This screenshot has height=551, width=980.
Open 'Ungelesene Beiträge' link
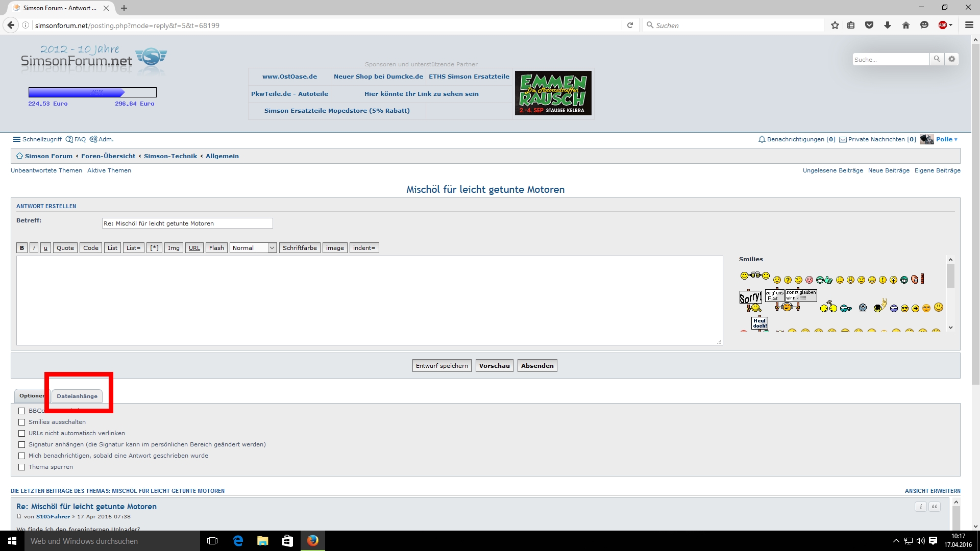(832, 170)
